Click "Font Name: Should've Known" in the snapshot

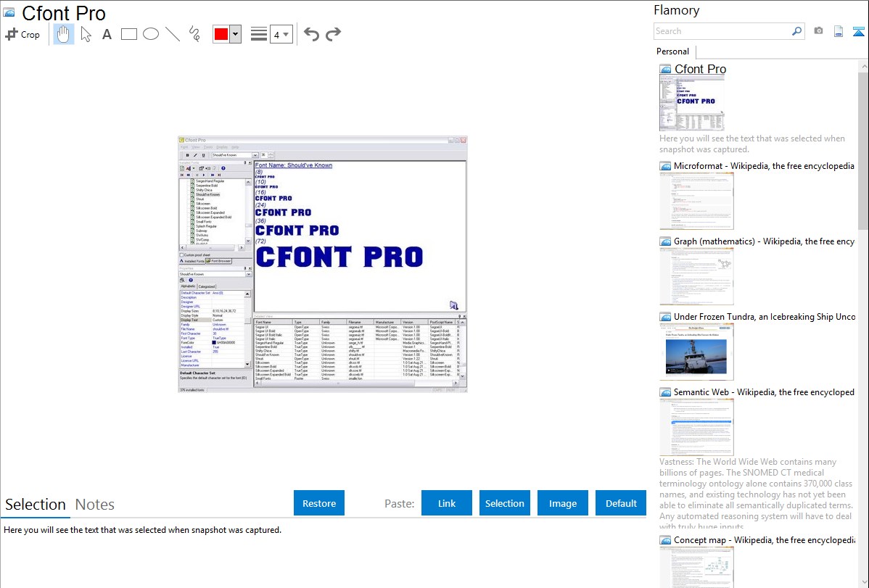pyautogui.click(x=294, y=165)
